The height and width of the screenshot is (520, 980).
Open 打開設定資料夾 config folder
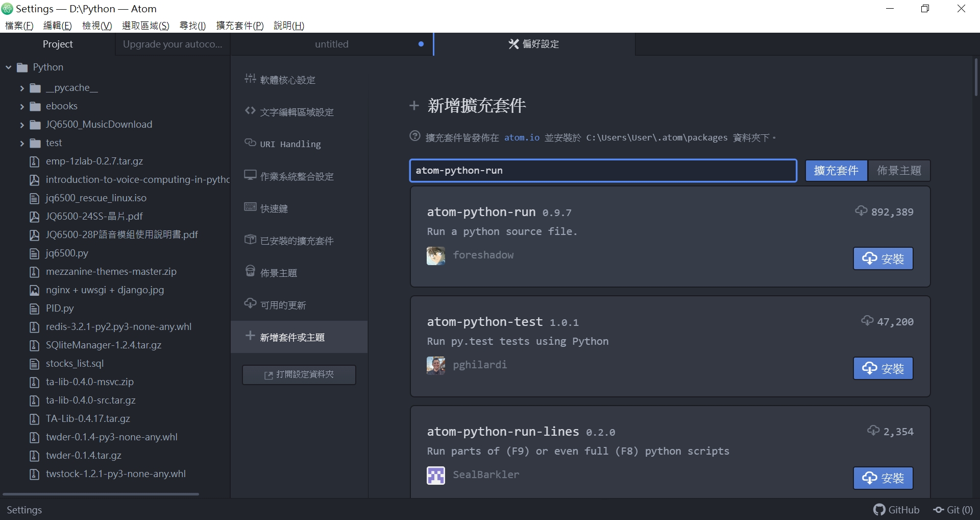(299, 374)
